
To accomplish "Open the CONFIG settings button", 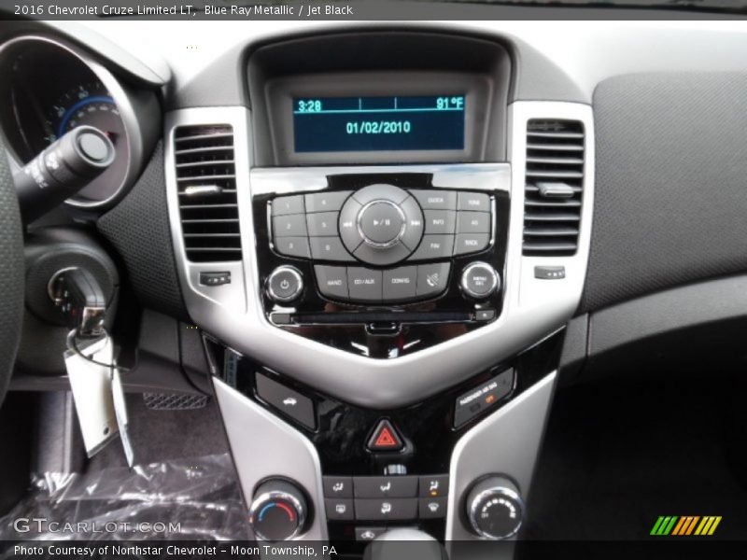I will [400, 280].
